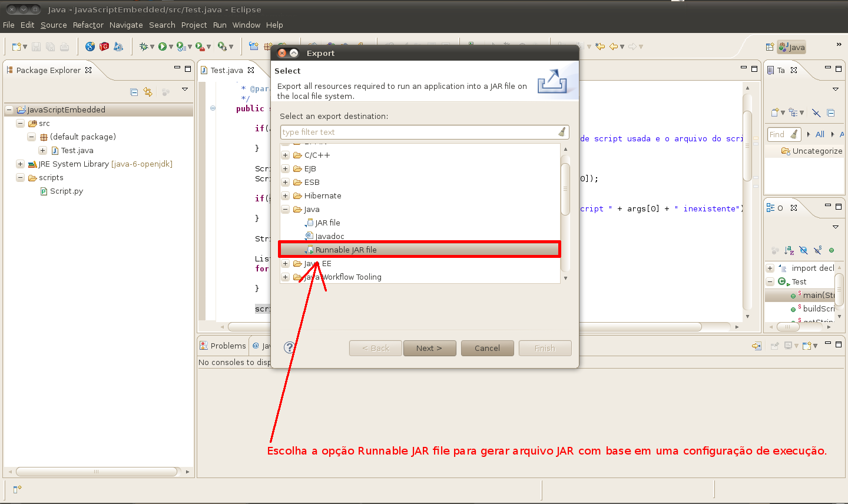Select the Java perspective button

(x=791, y=47)
